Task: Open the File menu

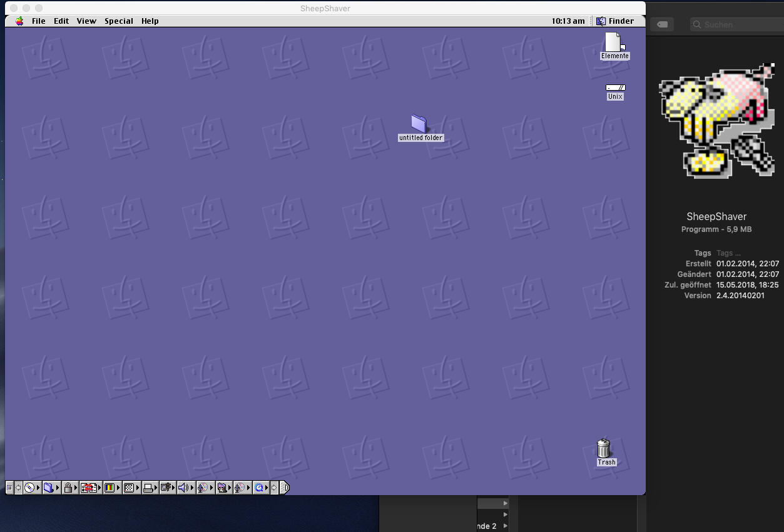Action: [39, 21]
